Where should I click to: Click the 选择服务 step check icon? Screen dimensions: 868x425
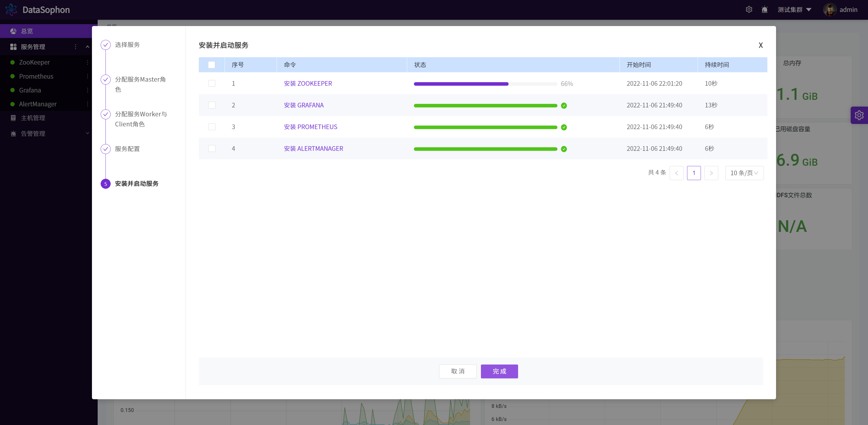[x=106, y=45]
